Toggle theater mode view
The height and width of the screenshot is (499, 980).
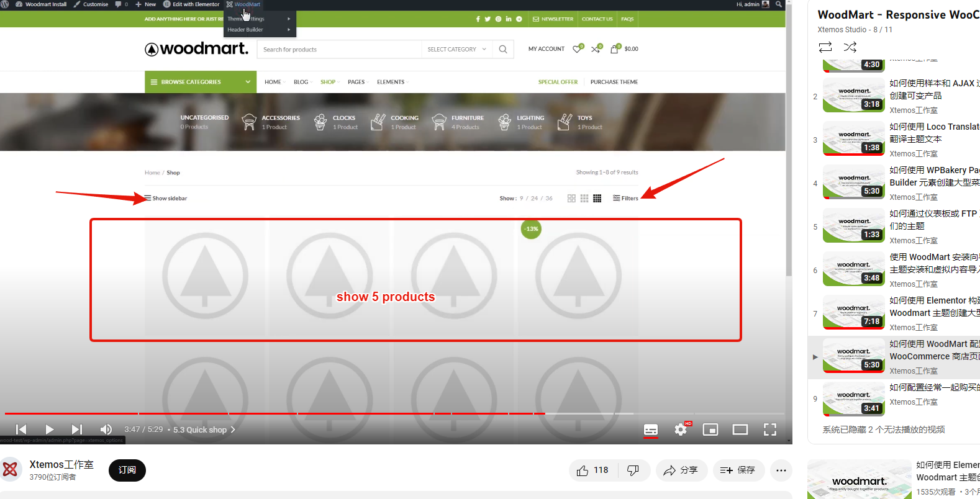point(740,429)
